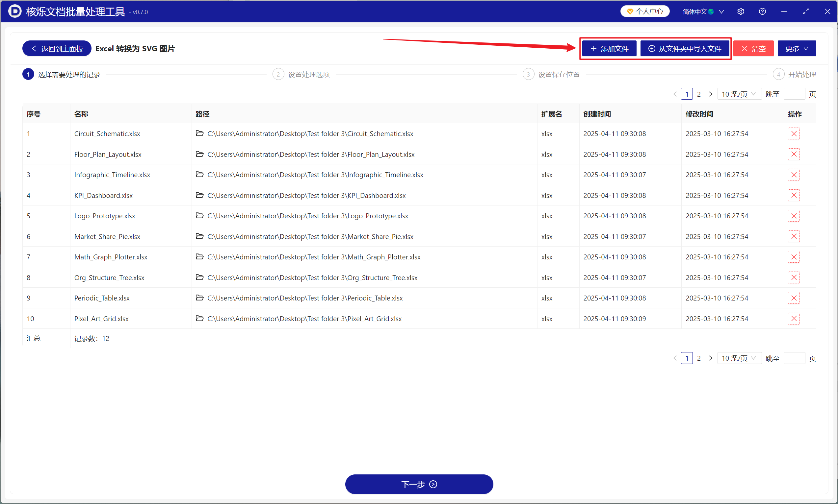Viewport: 838px width, 504px height.
Task: Go to page 2 in top pagination
Action: coord(699,94)
